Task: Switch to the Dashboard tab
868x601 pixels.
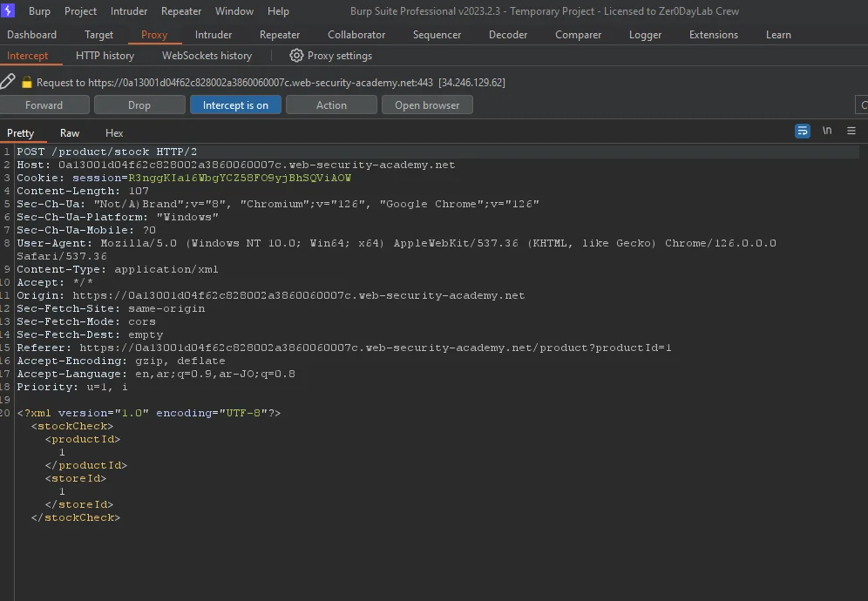Action: tap(31, 34)
